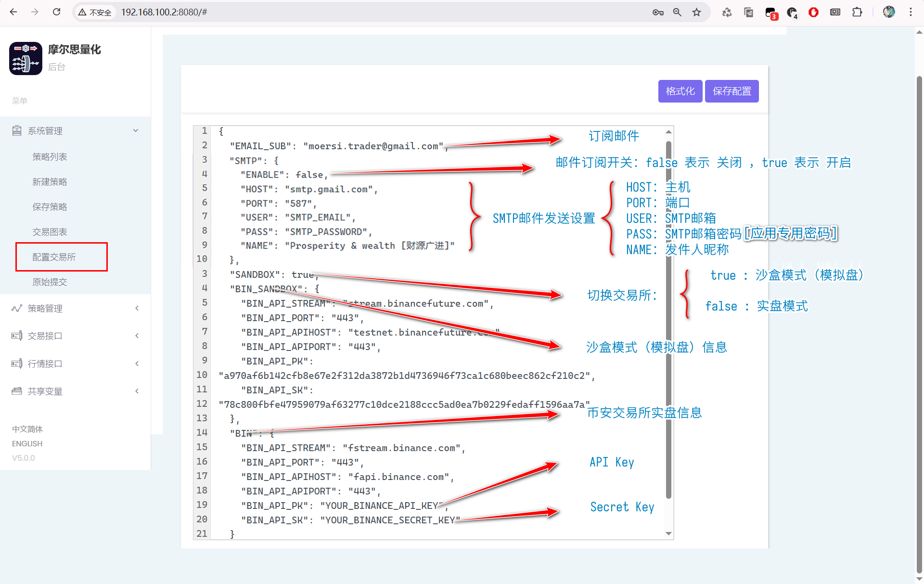Click the editor vertical scrollbar thumb
The width and height of the screenshot is (924, 584).
point(668,320)
